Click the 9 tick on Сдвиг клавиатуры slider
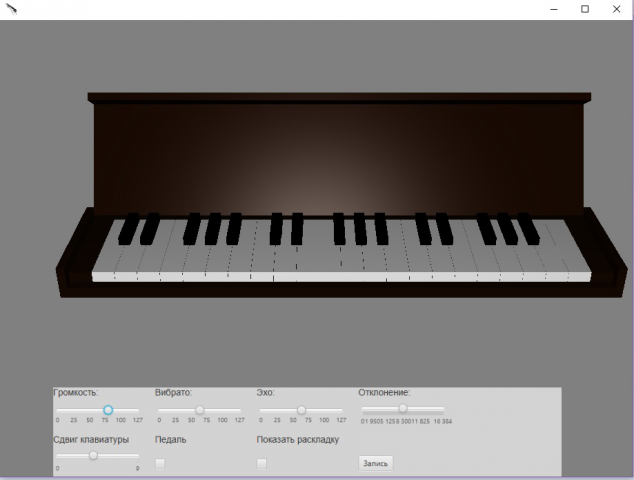634x480 pixels. tap(137, 469)
